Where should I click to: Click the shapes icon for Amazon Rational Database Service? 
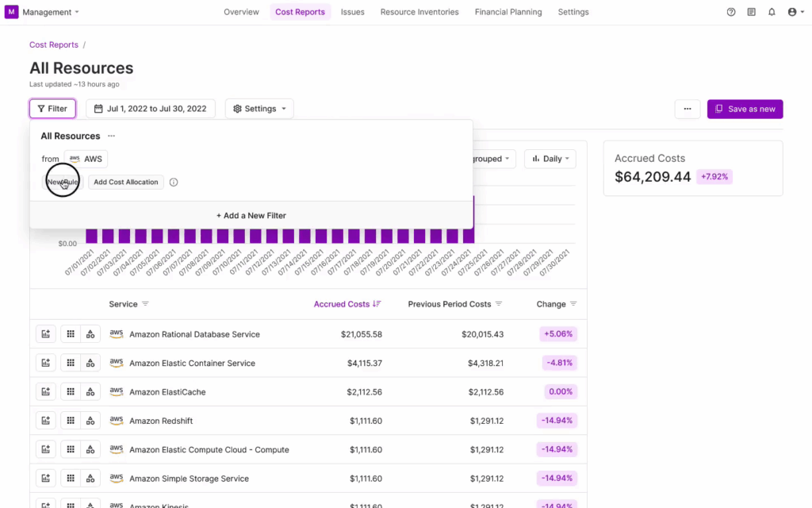90,334
